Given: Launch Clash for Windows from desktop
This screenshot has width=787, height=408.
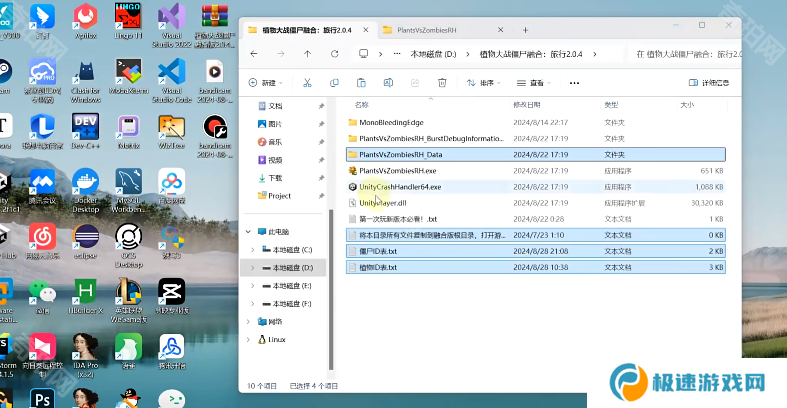Looking at the screenshot, I should tap(85, 81).
